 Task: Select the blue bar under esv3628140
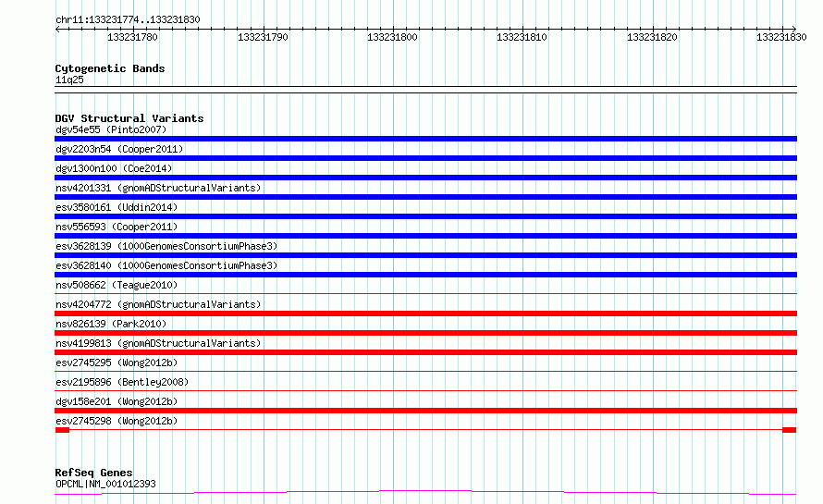tap(425, 275)
